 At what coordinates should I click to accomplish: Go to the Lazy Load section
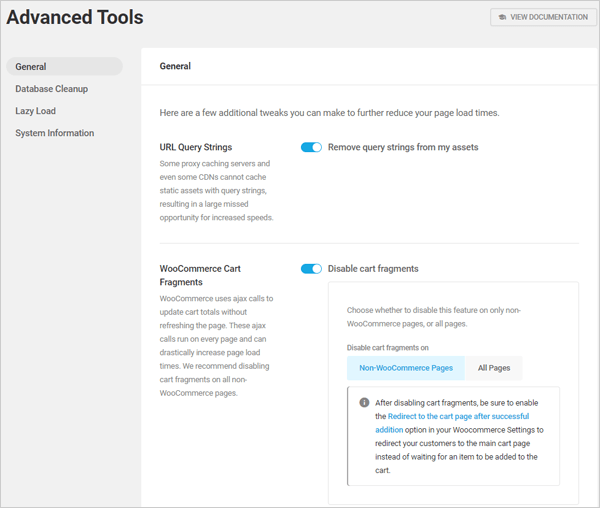36,111
